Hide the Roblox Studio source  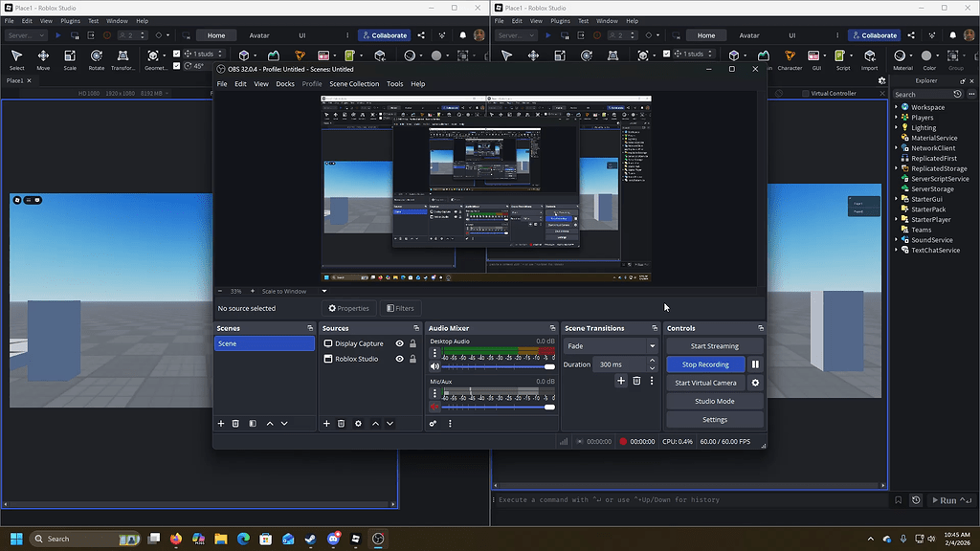pos(399,360)
